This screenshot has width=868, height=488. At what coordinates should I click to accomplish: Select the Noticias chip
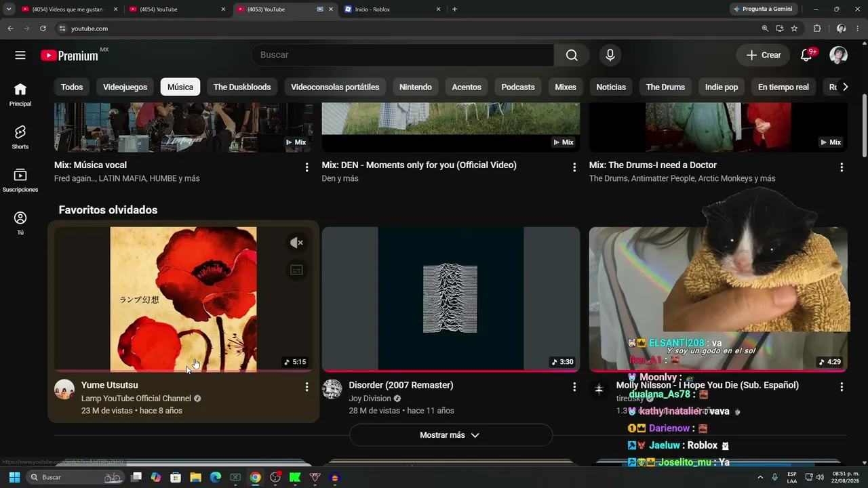[611, 87]
